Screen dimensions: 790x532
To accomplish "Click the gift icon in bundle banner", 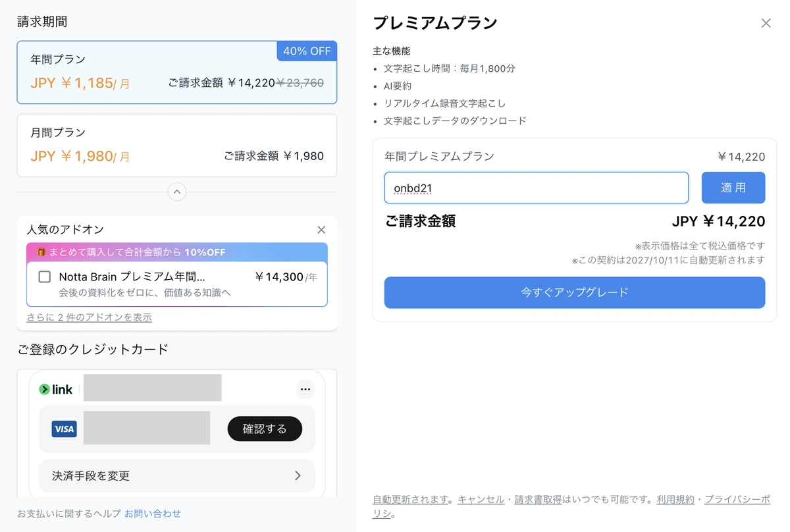I will 41,252.
